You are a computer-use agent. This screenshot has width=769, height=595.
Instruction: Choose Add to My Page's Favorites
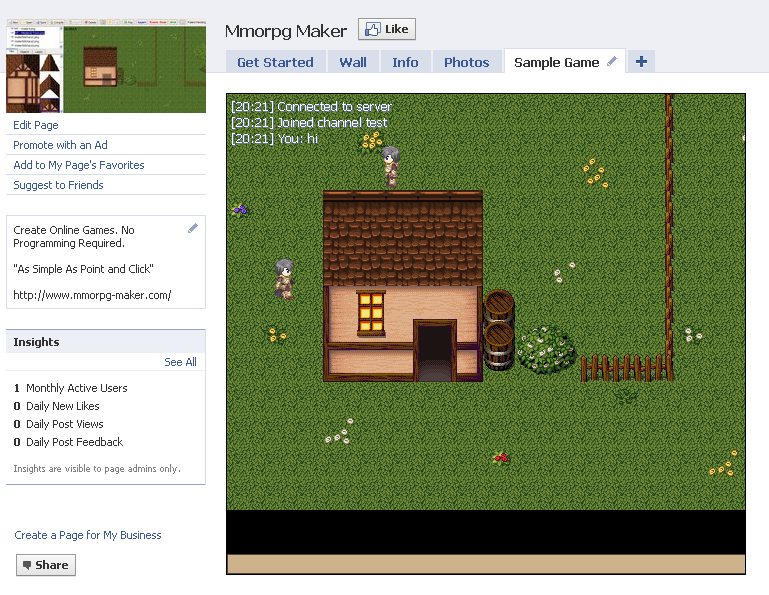[79, 165]
